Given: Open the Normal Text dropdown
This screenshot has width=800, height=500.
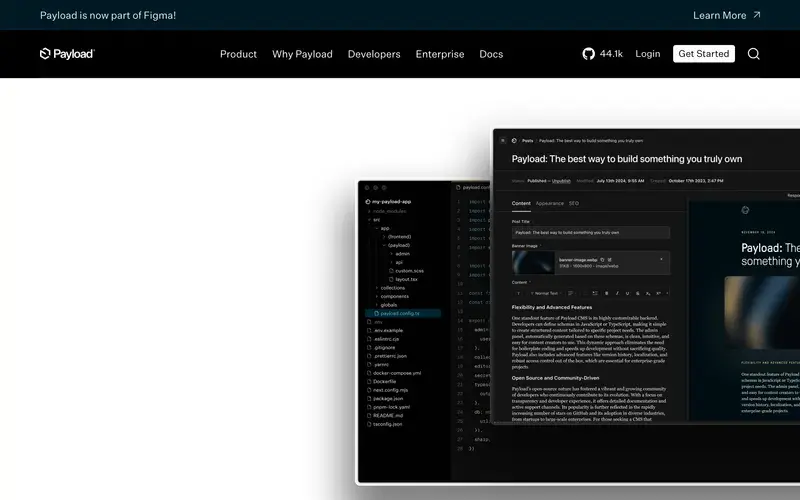Looking at the screenshot, I should [x=546, y=293].
